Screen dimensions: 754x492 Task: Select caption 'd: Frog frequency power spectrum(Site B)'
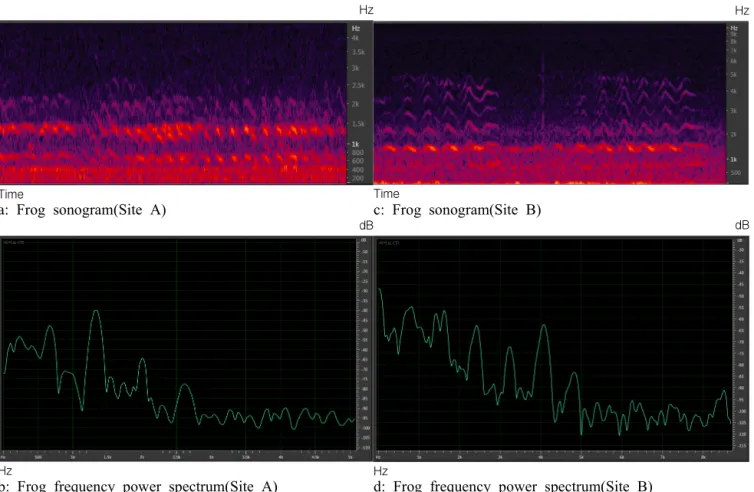(x=513, y=485)
